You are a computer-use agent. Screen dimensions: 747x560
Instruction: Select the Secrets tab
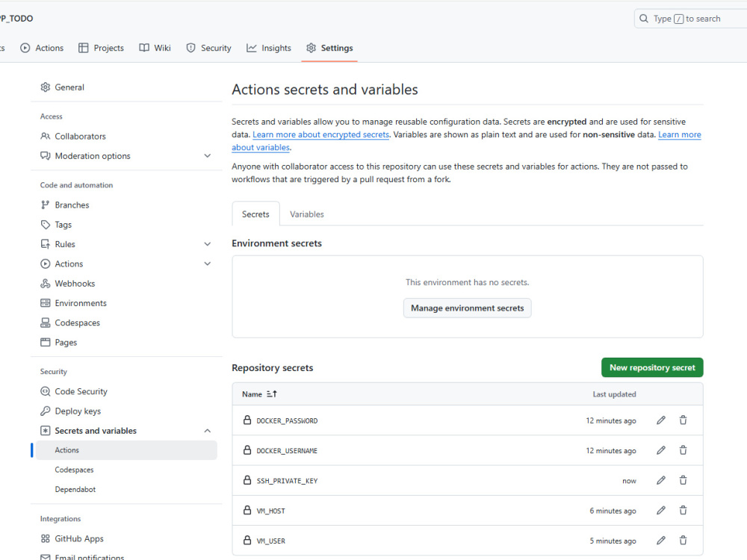click(x=255, y=214)
